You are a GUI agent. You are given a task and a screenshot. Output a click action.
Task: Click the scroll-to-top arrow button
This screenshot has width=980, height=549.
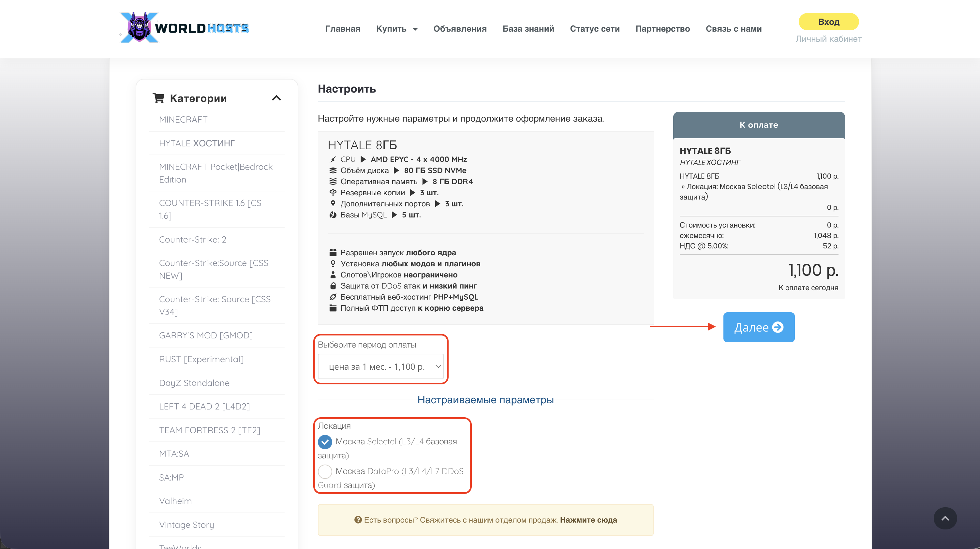pyautogui.click(x=945, y=519)
